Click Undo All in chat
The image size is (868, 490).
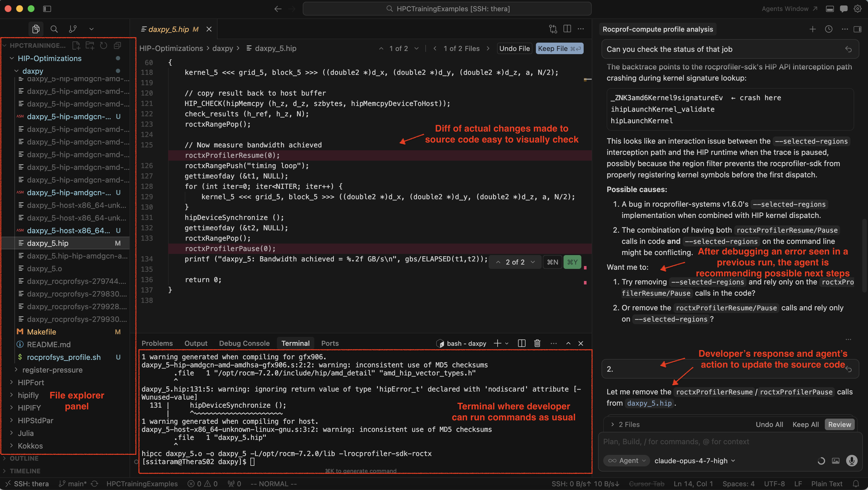[x=769, y=424]
